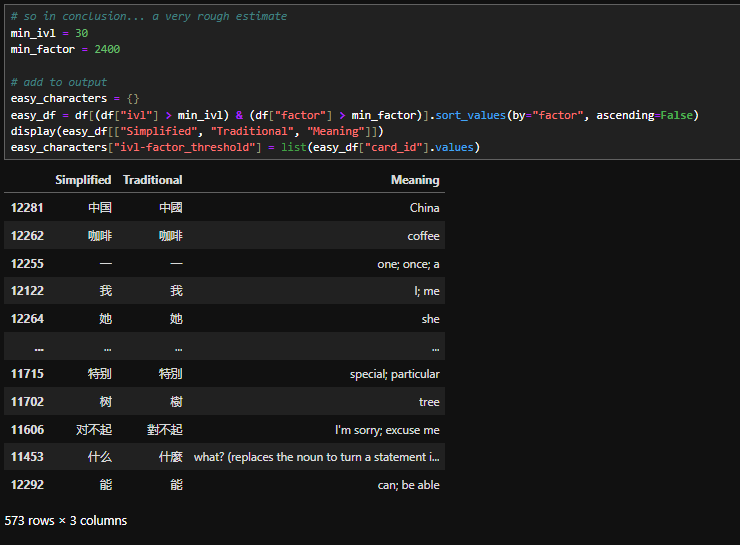Click the truncated ellipsis row index

click(x=38, y=347)
